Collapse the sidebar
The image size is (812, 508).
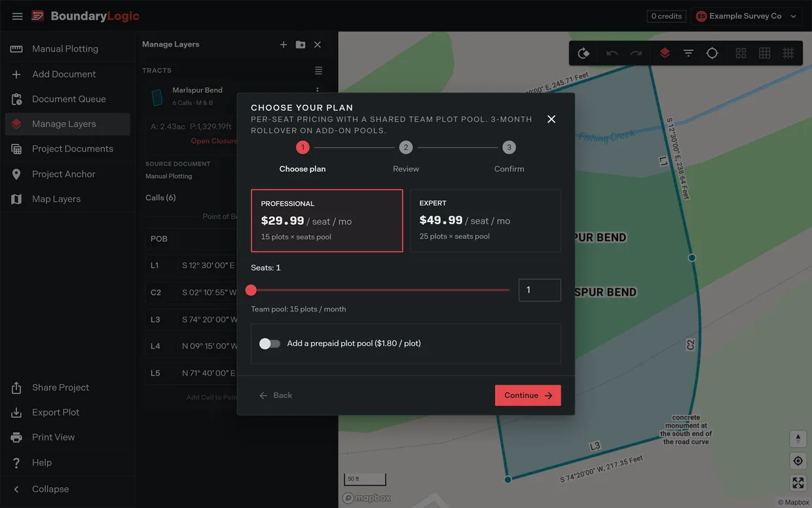click(x=67, y=489)
